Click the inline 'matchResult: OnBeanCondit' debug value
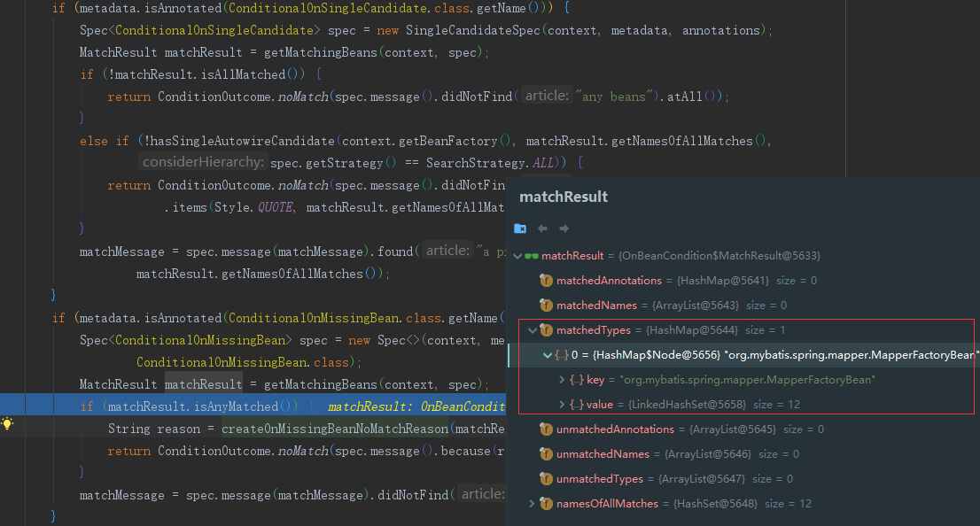This screenshot has height=526, width=980. point(416,406)
